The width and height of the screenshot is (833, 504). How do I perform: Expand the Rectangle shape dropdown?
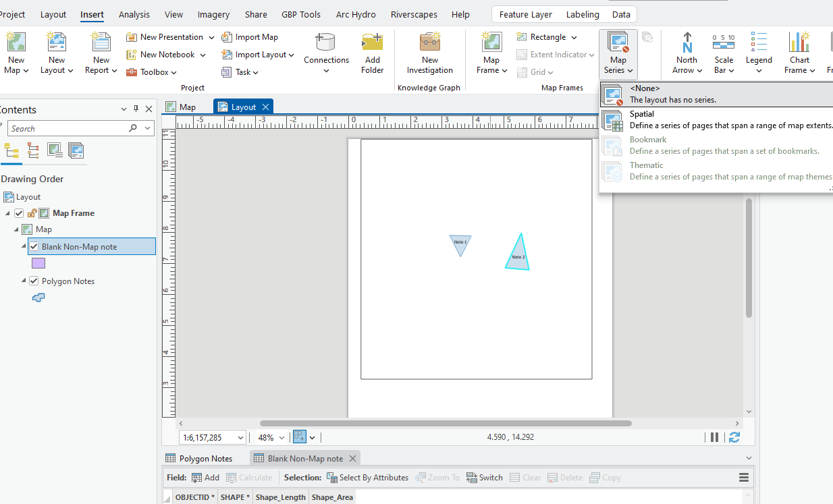(x=574, y=37)
